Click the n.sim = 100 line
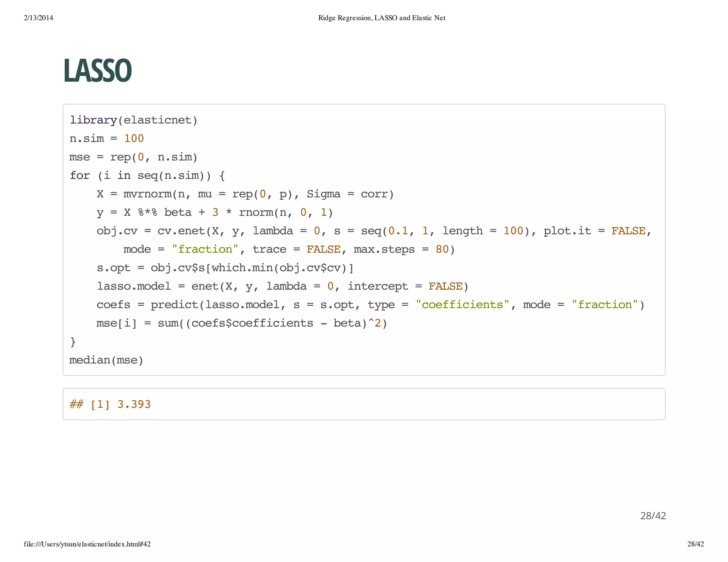Image resolution: width=728 pixels, height=562 pixels. click(107, 139)
